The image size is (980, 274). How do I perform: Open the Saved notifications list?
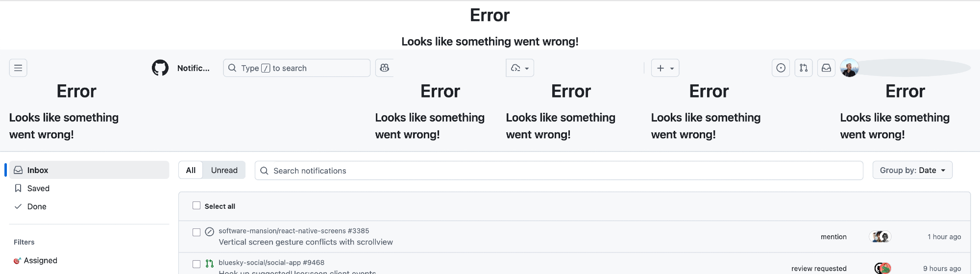click(x=38, y=188)
